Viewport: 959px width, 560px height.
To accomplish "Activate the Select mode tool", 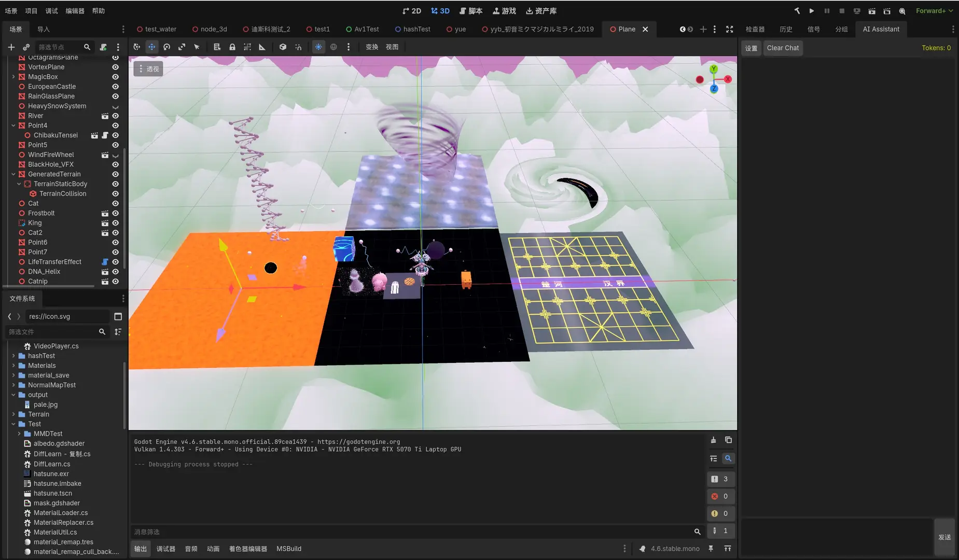I will pyautogui.click(x=197, y=47).
